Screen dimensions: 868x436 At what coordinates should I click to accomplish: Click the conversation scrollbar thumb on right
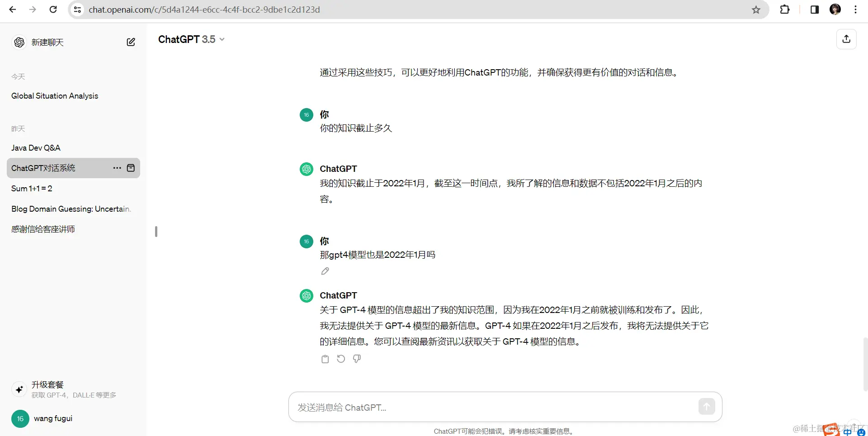click(x=865, y=364)
